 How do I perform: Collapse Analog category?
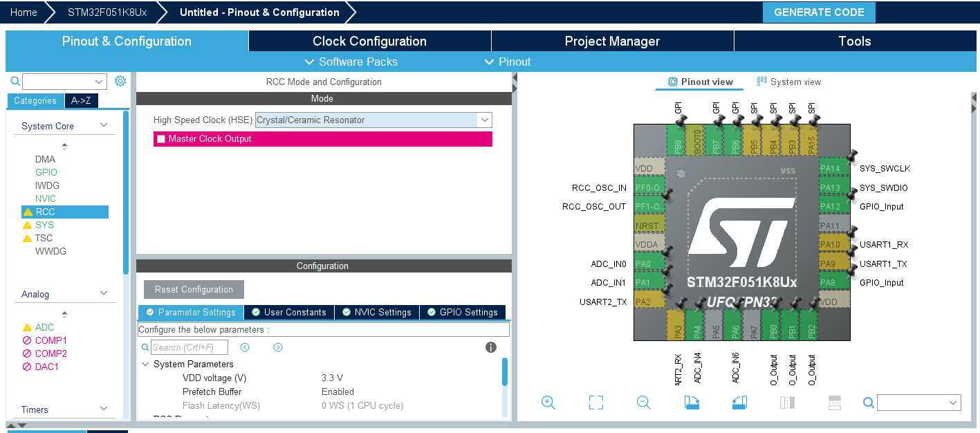(104, 293)
